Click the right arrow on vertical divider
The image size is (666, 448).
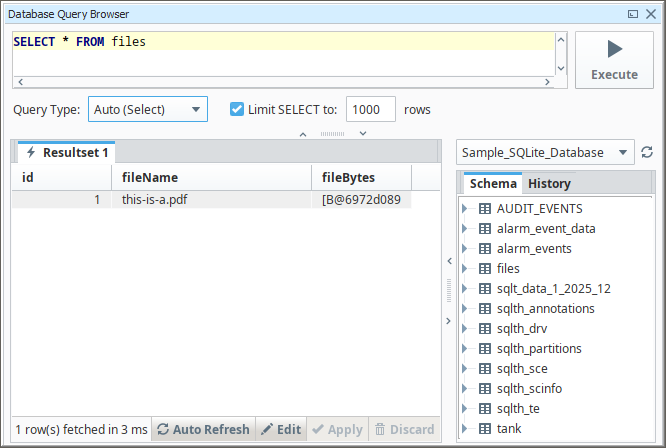click(x=449, y=321)
